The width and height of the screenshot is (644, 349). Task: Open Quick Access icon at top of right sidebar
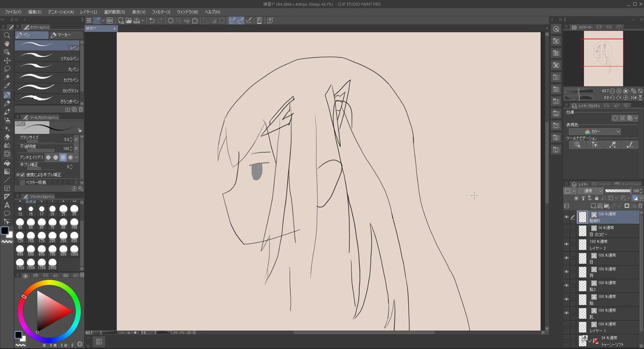tap(556, 29)
